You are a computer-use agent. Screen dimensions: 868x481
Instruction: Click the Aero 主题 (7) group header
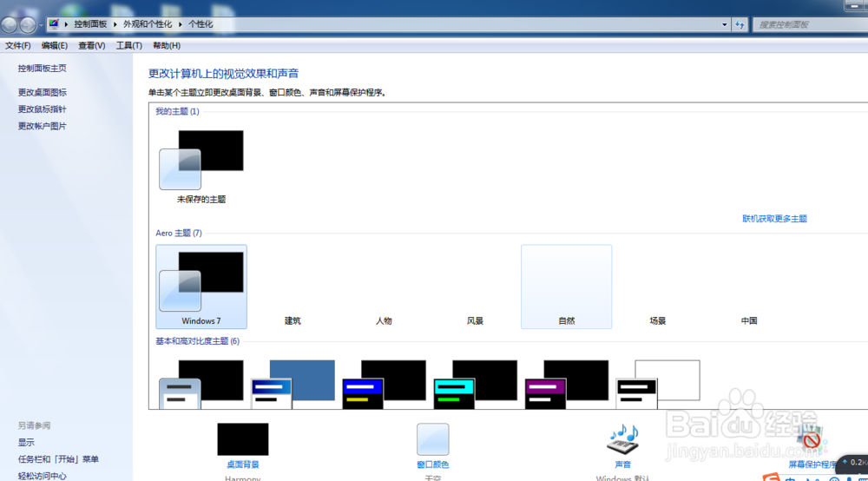(x=178, y=233)
